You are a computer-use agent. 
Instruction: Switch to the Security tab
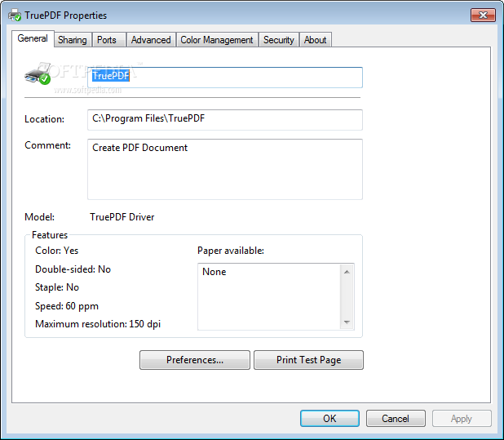tap(279, 40)
